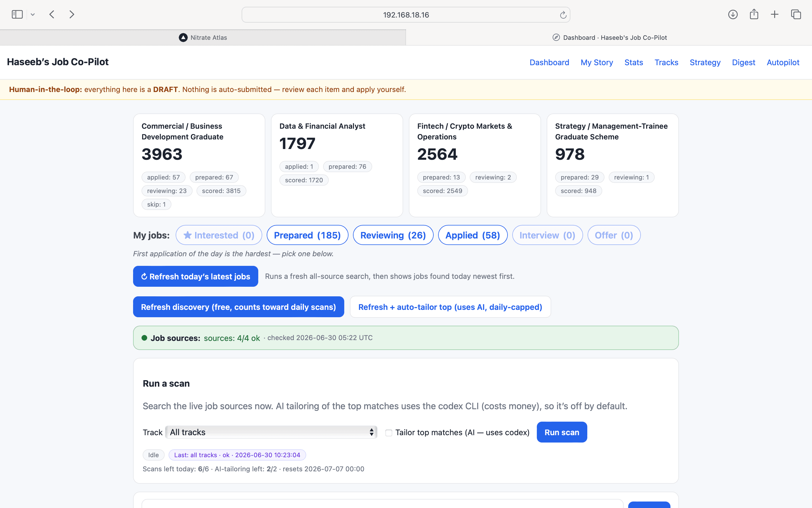Enable Tailor top matches checkbox

point(389,433)
